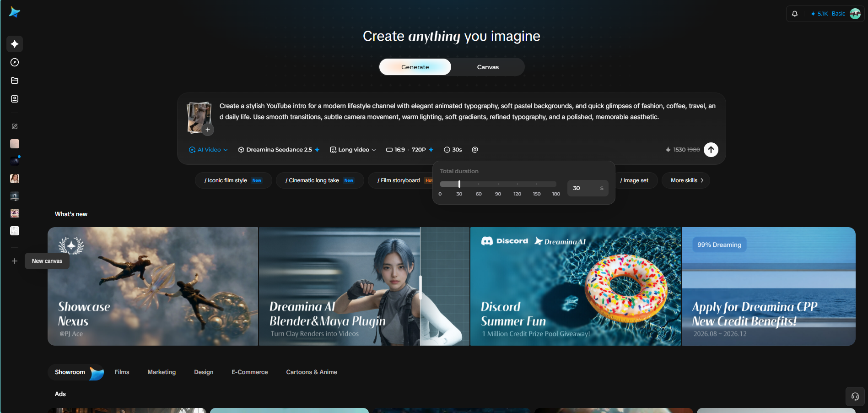The width and height of the screenshot is (868, 413).
Task: Open the Dreamina CPP credit benefits banner
Action: pos(769,286)
